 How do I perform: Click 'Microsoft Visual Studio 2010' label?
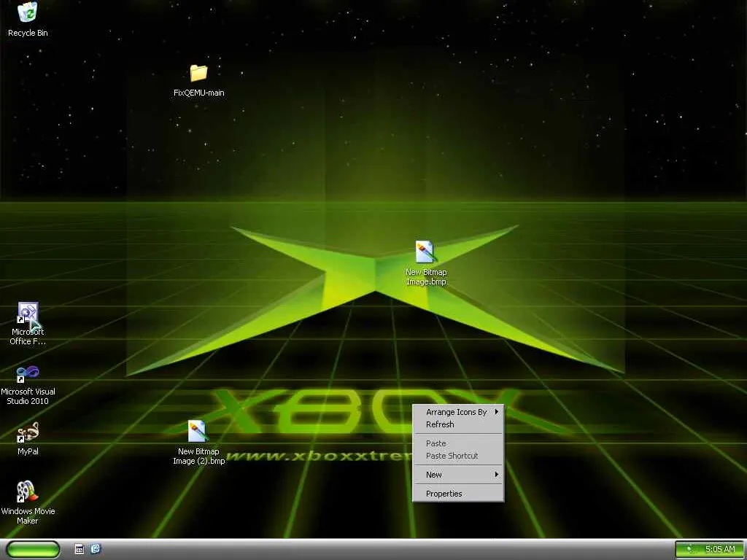pos(28,396)
